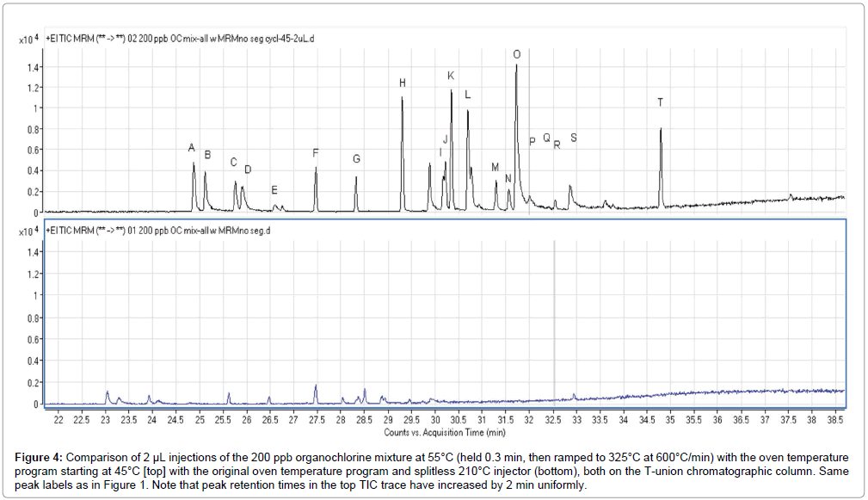Click the x10 4 scale label of bottom chromatogram
This screenshot has height=500, width=868.
pos(28,231)
